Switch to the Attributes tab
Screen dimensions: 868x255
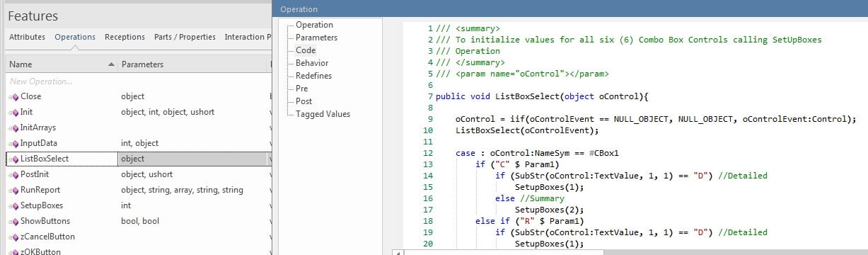click(27, 37)
